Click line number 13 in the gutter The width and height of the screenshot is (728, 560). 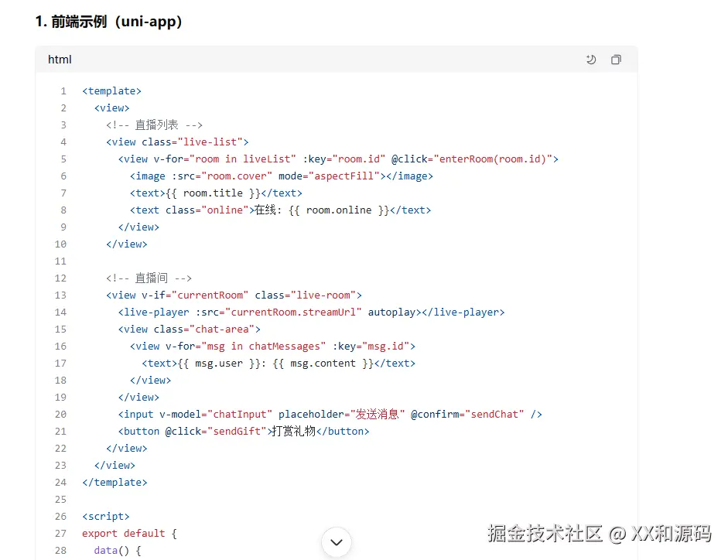60,295
